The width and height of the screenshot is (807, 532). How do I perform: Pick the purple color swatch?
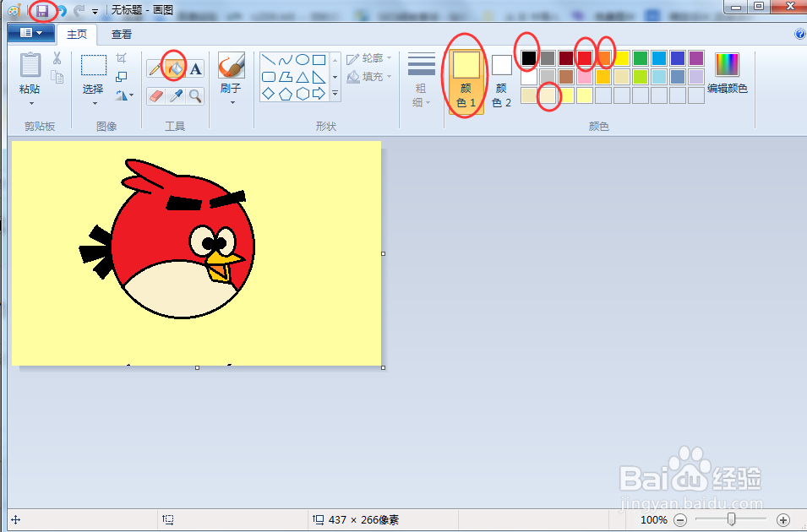(x=695, y=58)
